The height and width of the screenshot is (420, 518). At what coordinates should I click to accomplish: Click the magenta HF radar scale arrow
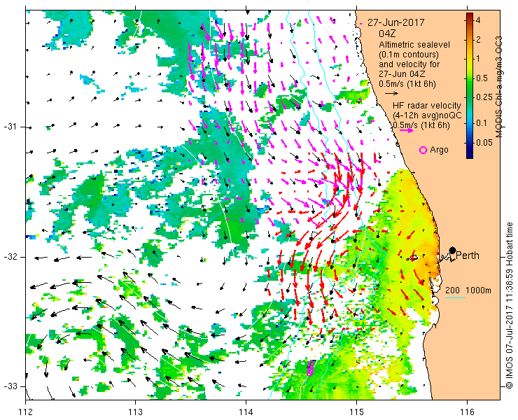pyautogui.click(x=406, y=130)
